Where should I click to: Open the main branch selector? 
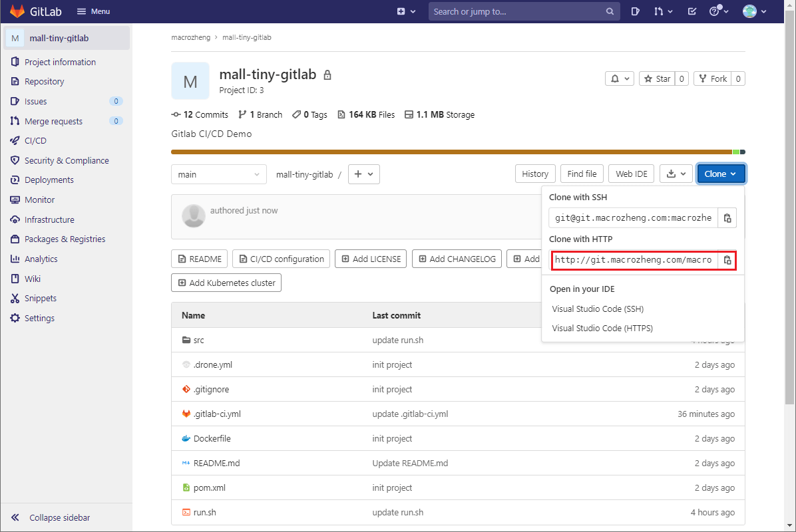[219, 174]
